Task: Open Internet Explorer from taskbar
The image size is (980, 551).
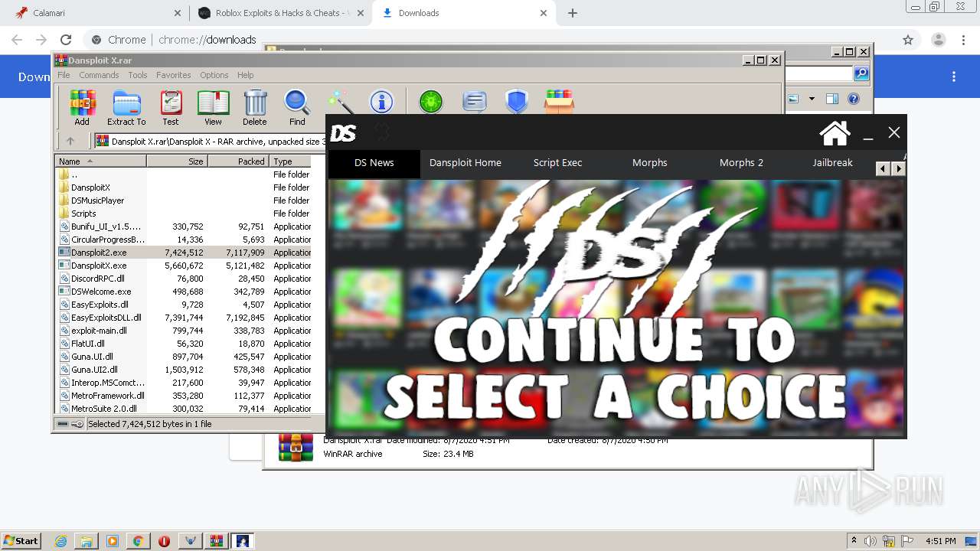Action: [x=61, y=541]
